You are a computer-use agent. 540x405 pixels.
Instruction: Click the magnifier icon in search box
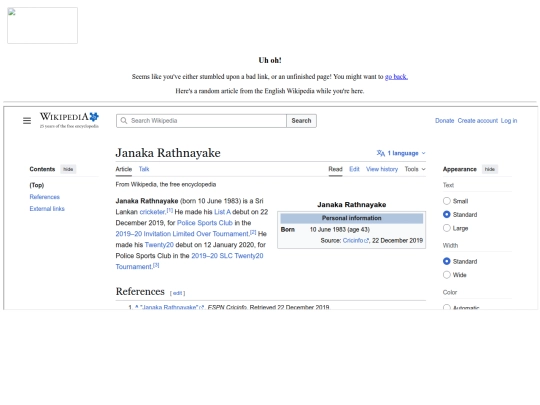pos(124,121)
